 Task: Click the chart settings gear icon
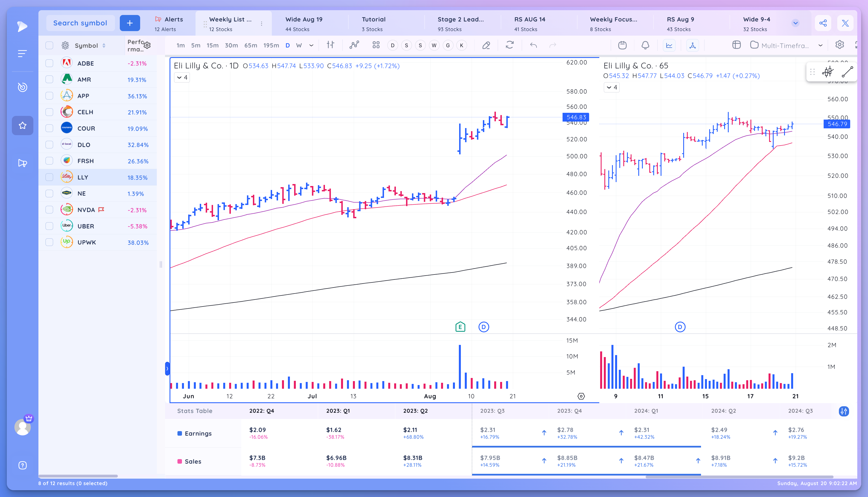840,45
